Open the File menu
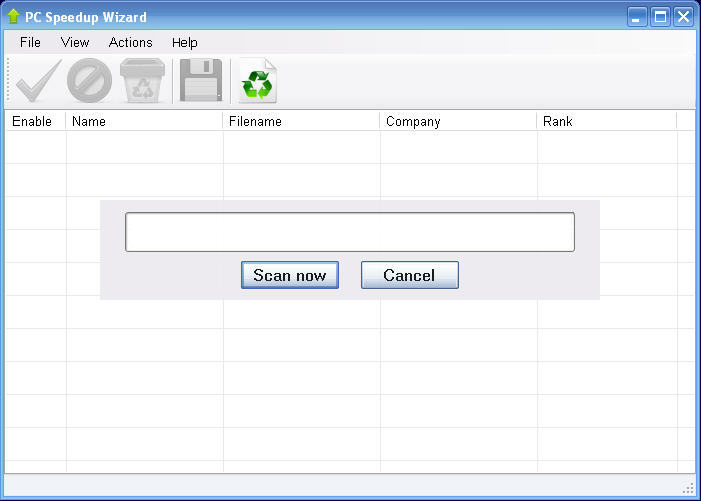The height and width of the screenshot is (501, 701). 30,42
